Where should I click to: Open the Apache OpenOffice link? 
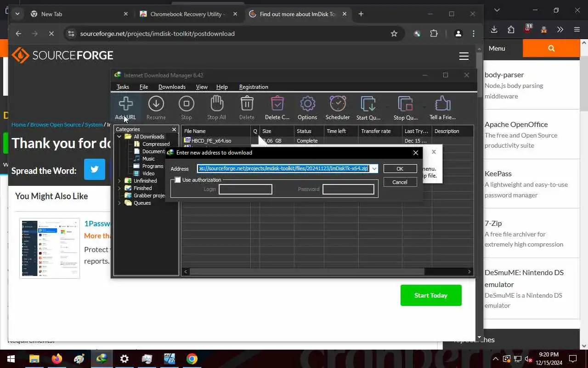[516, 124]
